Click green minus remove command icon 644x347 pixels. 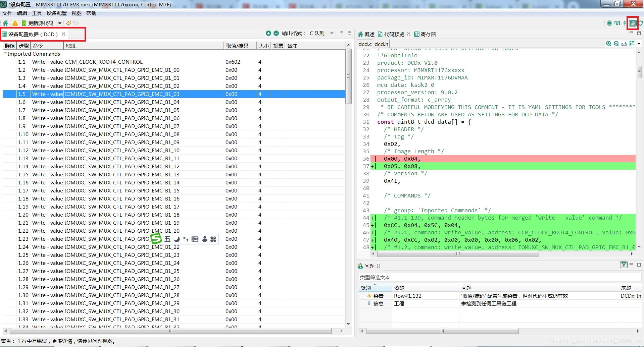pyautogui.click(x=276, y=33)
